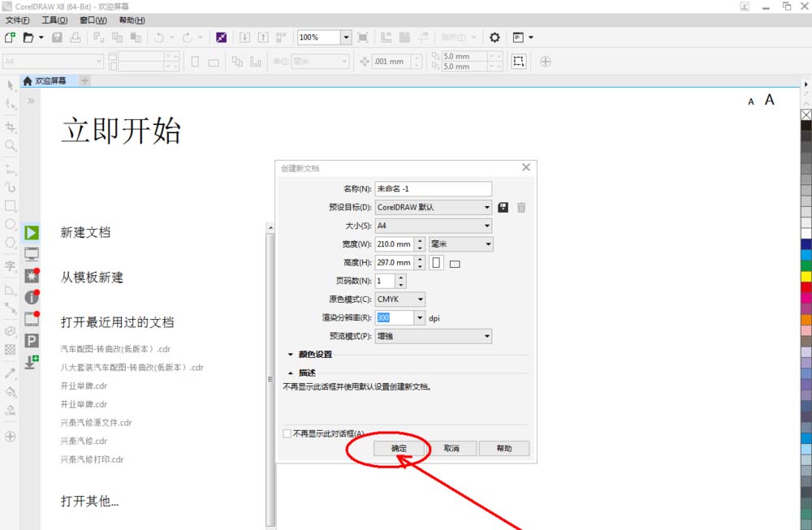Image resolution: width=812 pixels, height=530 pixels.
Task: Open the millimeter units dropdown in the dialog
Action: (461, 243)
